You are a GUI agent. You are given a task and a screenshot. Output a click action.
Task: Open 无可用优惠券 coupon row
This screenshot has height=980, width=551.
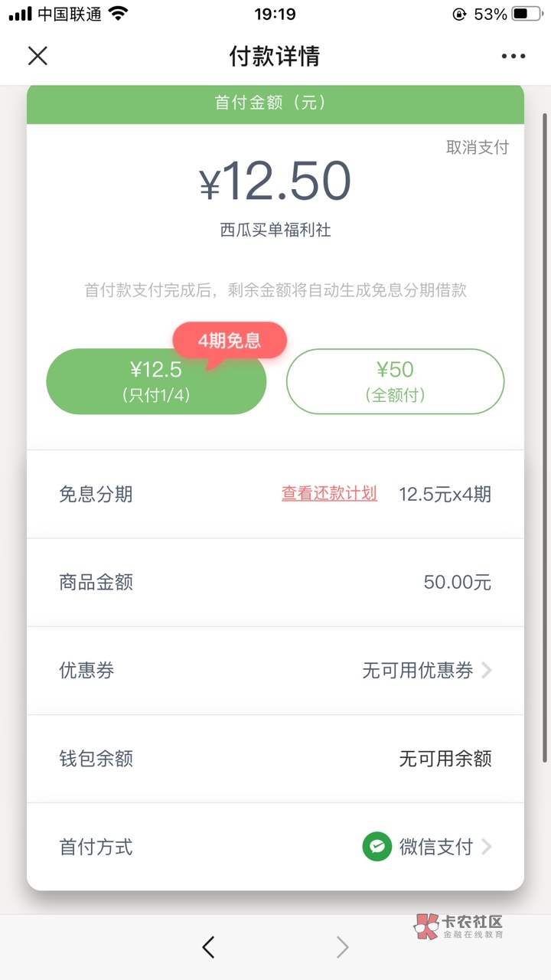pos(418,671)
